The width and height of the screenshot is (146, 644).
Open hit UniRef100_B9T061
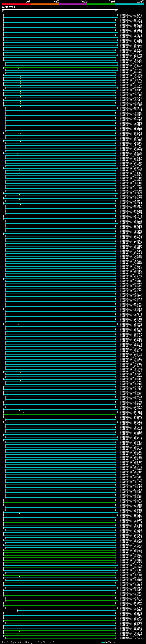(131, 20)
